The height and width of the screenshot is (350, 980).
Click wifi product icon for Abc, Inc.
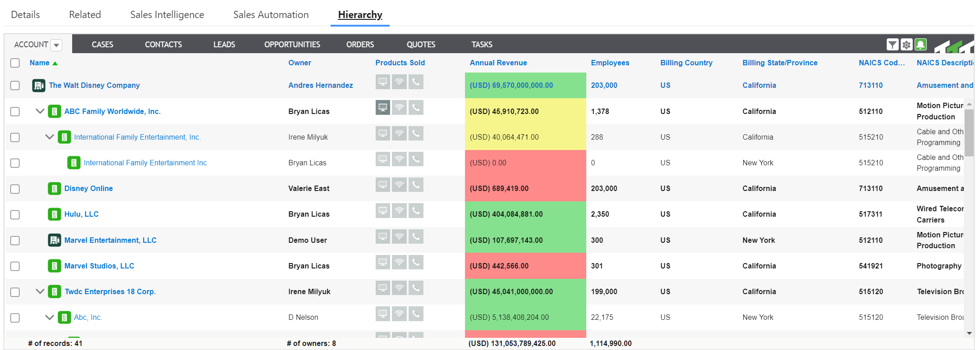click(399, 314)
